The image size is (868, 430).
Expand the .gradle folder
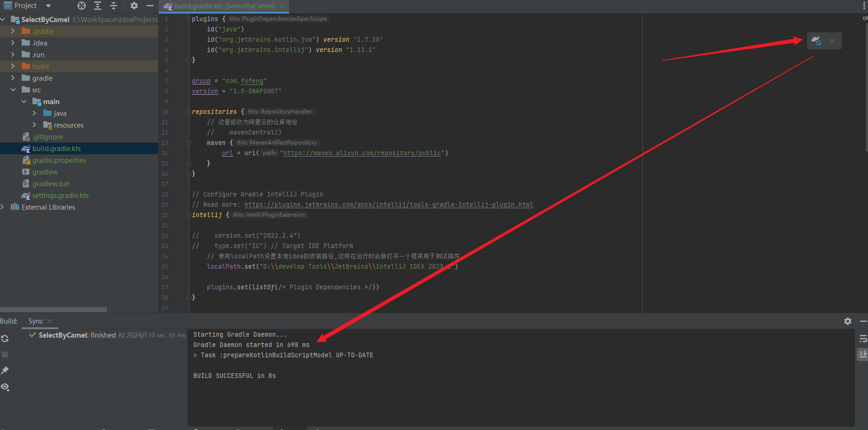[x=13, y=31]
